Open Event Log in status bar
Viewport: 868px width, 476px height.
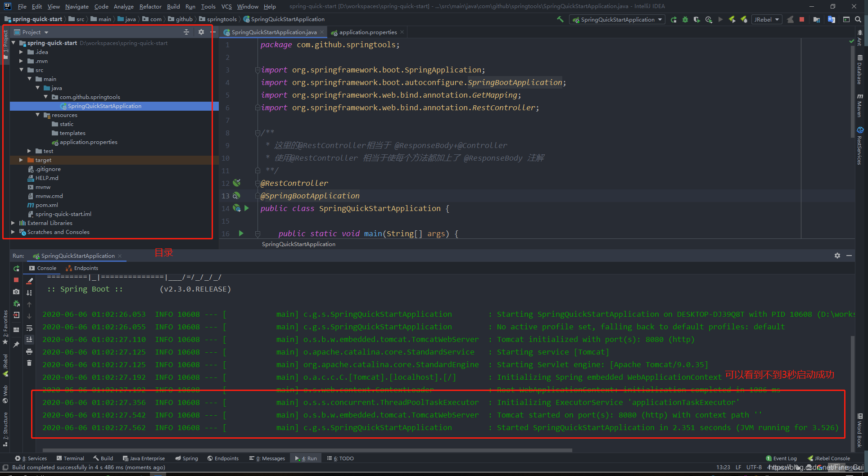[781, 458]
